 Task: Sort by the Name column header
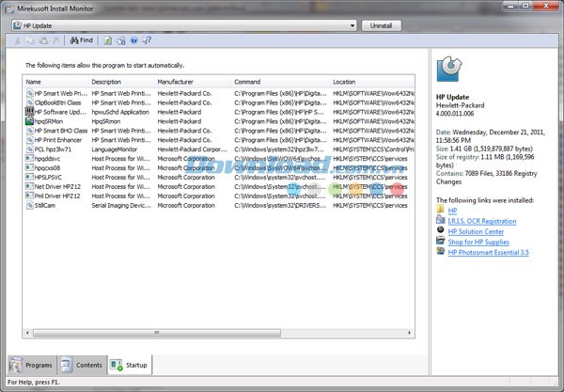click(x=55, y=82)
